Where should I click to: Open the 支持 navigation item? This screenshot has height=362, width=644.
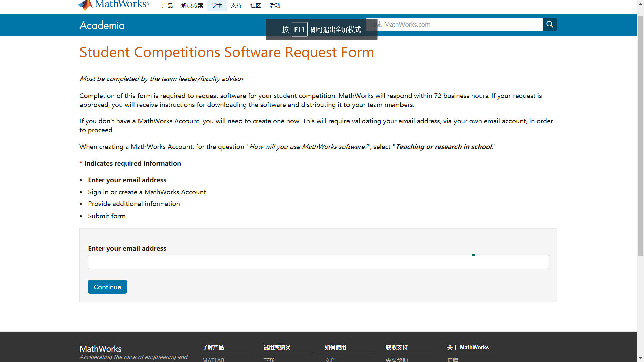(x=236, y=6)
